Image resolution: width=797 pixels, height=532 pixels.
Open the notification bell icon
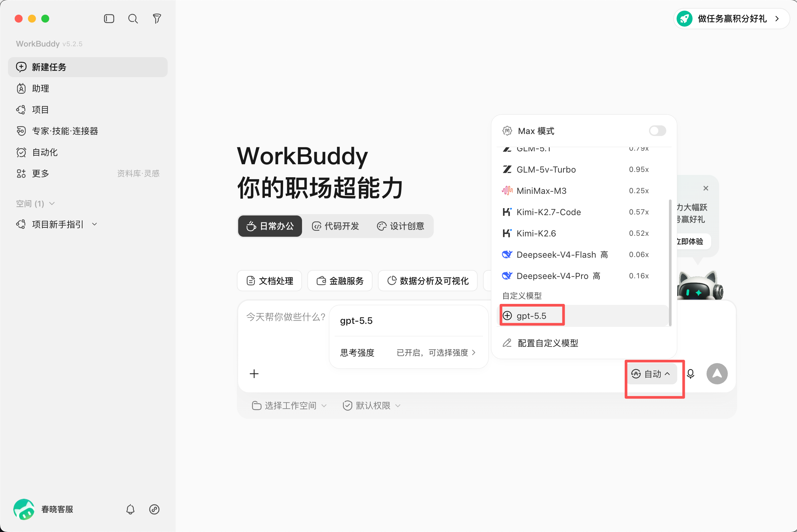coord(130,509)
